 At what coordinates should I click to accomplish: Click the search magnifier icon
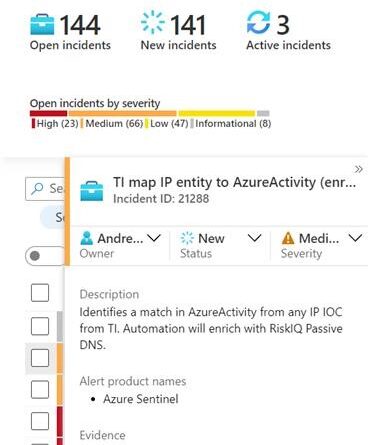[37, 189]
